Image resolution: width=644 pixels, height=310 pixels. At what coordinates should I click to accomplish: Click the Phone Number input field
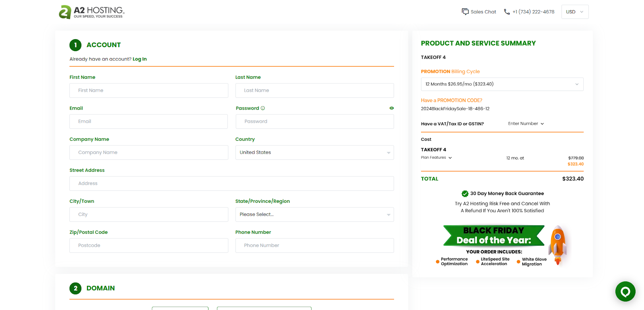[x=314, y=246]
